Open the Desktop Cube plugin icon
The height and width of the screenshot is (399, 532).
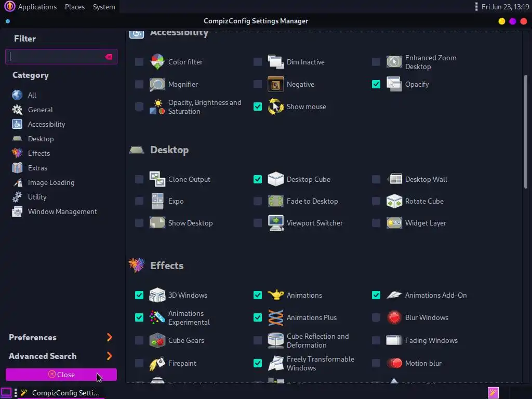click(275, 179)
